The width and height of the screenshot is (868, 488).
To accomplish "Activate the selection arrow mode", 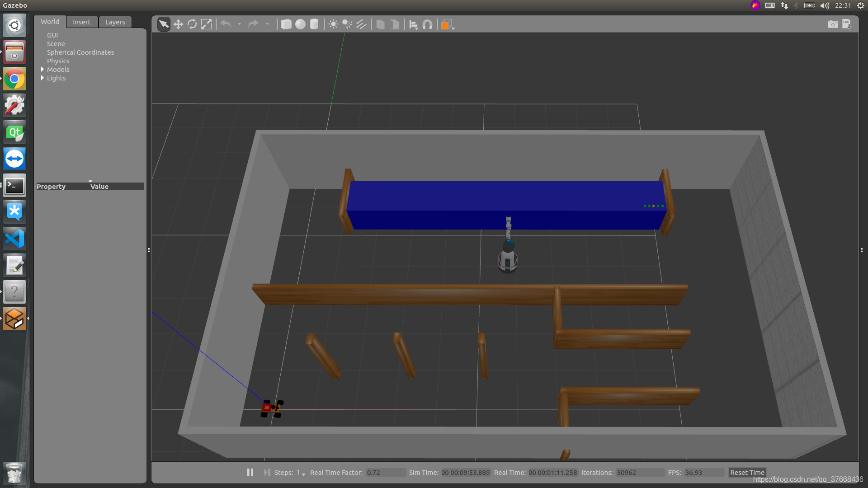I will [x=164, y=24].
